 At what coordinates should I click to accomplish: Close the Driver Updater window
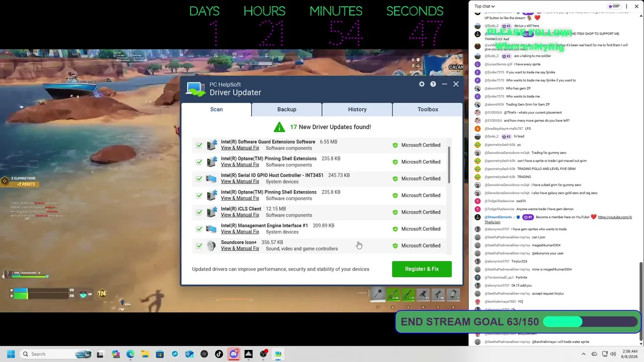[456, 84]
